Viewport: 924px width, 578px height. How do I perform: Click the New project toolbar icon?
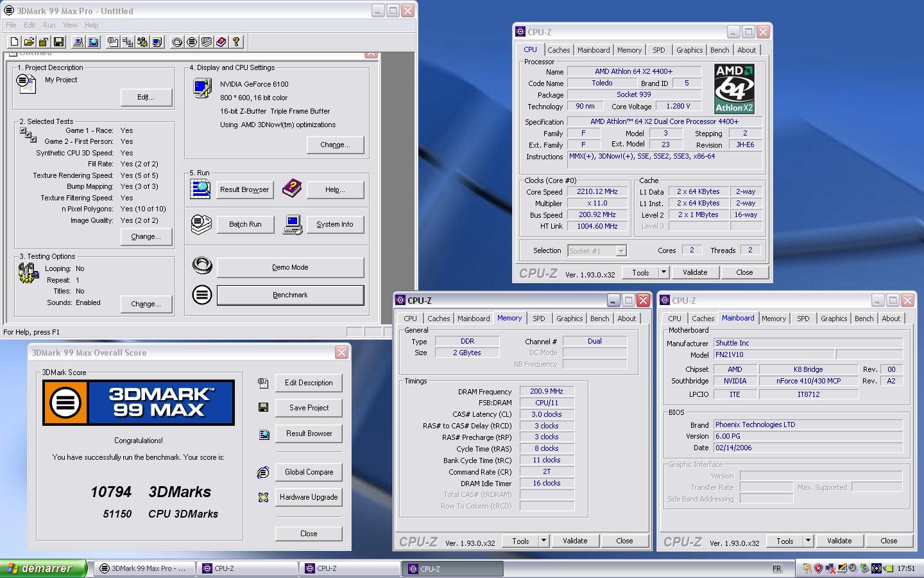(15, 42)
